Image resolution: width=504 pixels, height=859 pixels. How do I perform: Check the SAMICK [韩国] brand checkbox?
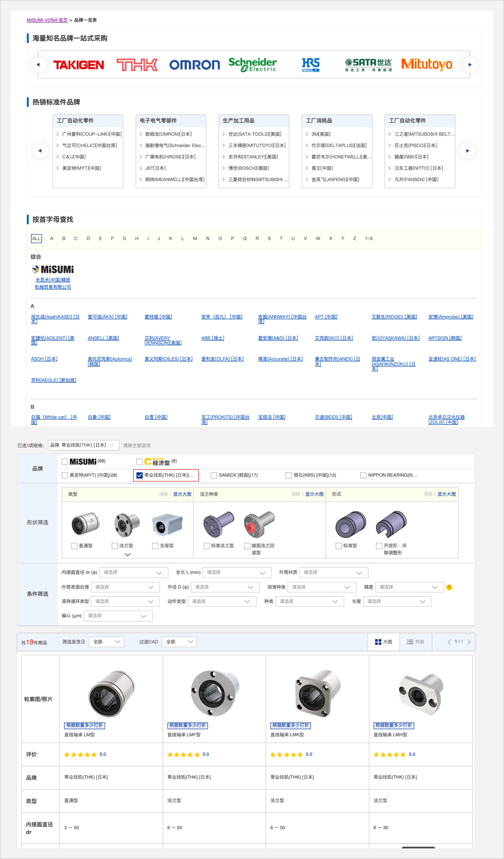tap(214, 475)
